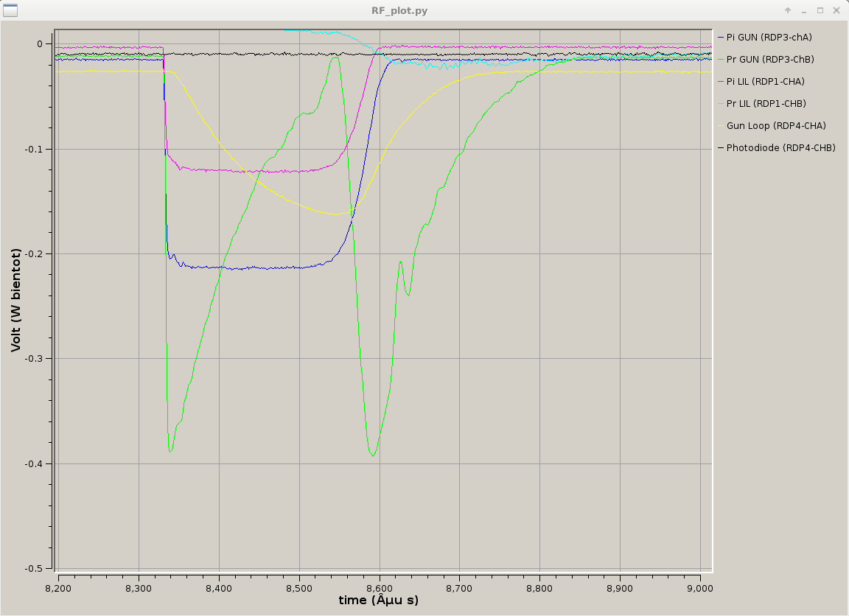Click the shade/roll-up arrow in title bar

(x=788, y=11)
